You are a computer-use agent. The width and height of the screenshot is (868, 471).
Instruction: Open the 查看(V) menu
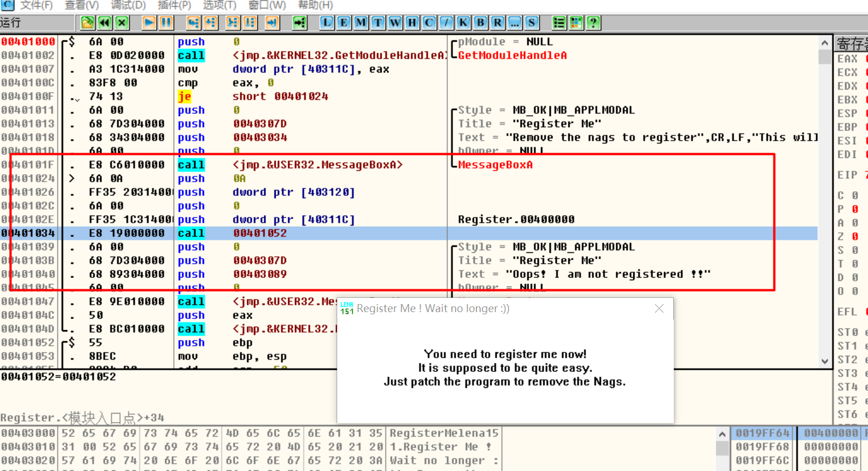81,5
